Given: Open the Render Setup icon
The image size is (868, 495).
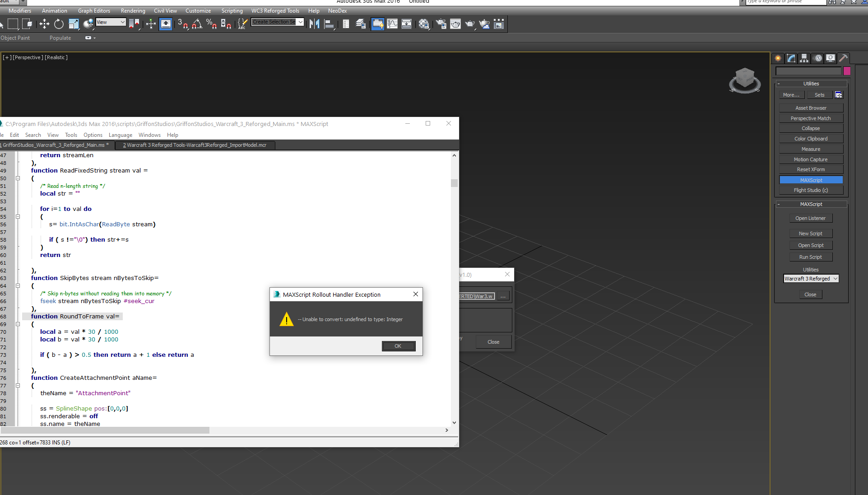Looking at the screenshot, I should [x=441, y=24].
